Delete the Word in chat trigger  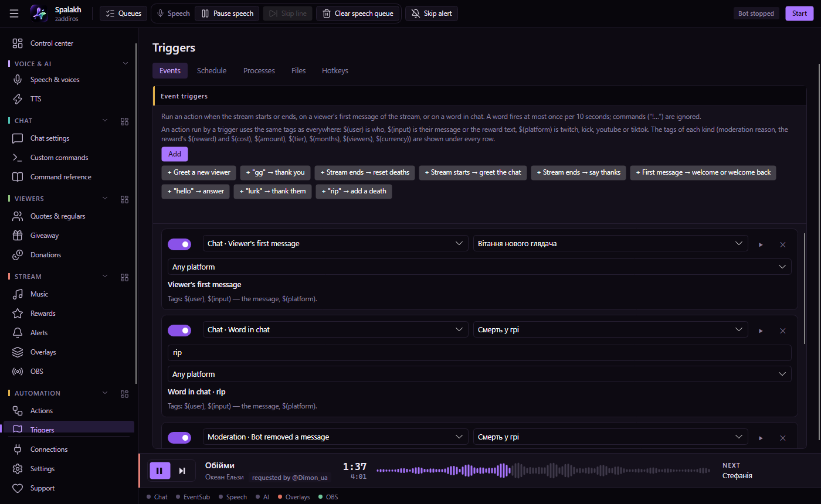782,331
